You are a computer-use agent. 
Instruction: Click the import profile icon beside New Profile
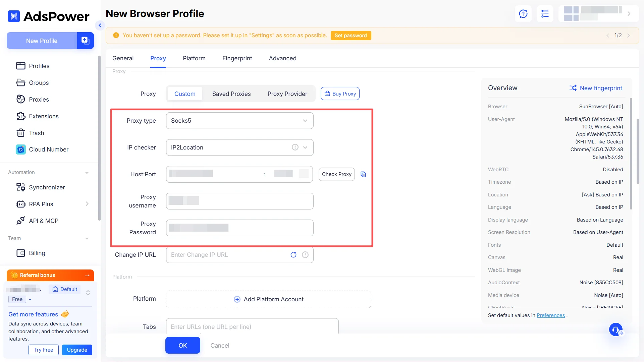pos(85,40)
